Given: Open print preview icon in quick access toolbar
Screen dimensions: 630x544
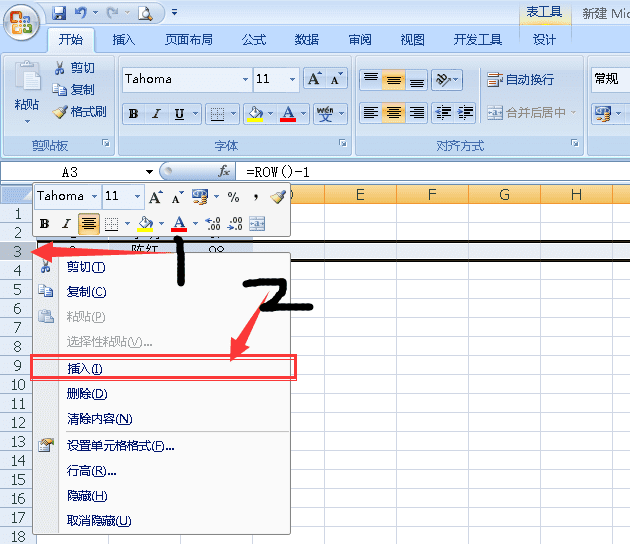Looking at the screenshot, I should (x=145, y=13).
